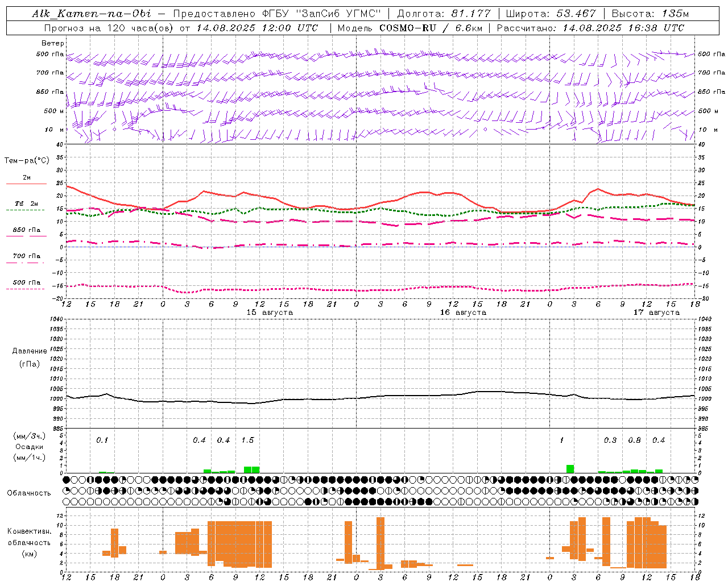Click the Давление pressure panel label
The image size is (728, 582).
tap(30, 351)
